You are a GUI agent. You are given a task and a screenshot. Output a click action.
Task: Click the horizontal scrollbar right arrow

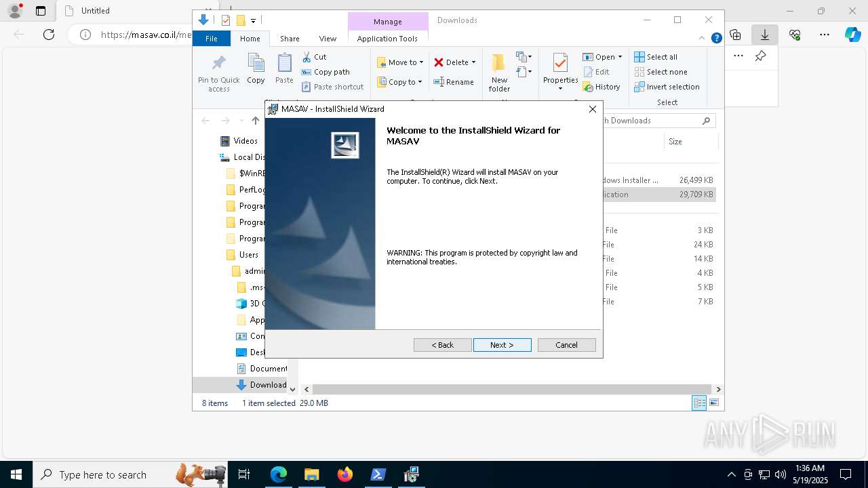[718, 389]
